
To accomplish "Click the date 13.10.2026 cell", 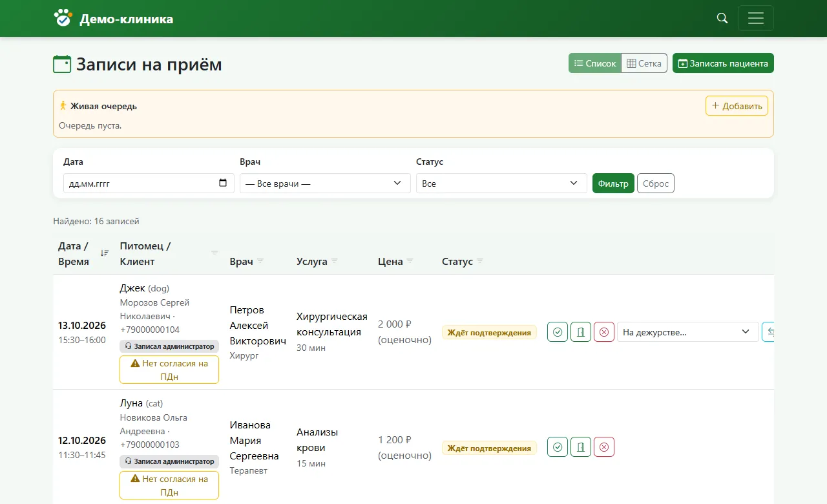I will [x=82, y=326].
